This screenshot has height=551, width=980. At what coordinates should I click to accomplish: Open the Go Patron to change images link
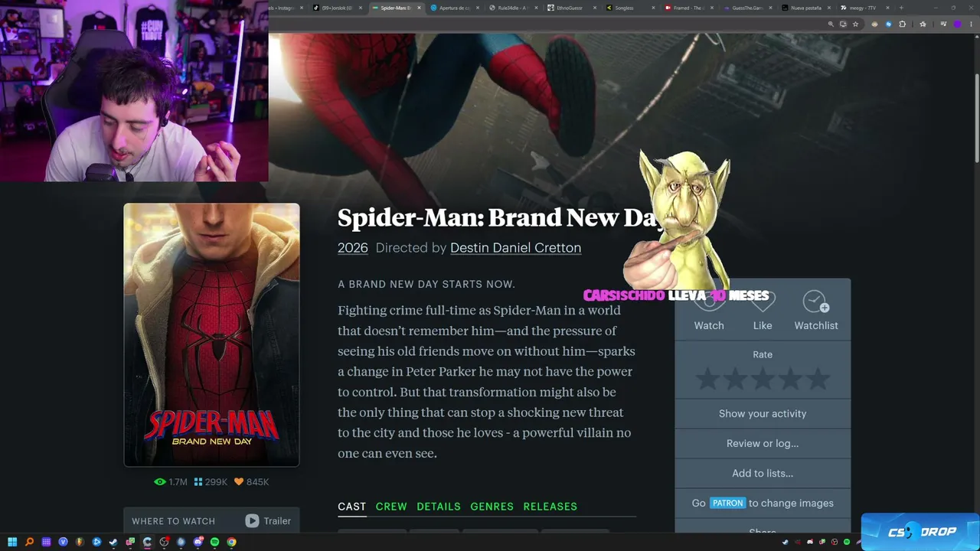pos(763,503)
